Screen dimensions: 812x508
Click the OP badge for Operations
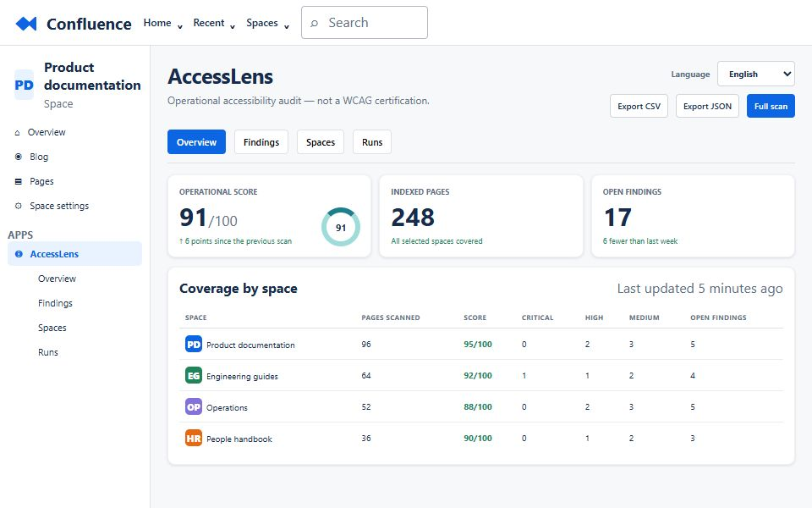pyautogui.click(x=194, y=407)
